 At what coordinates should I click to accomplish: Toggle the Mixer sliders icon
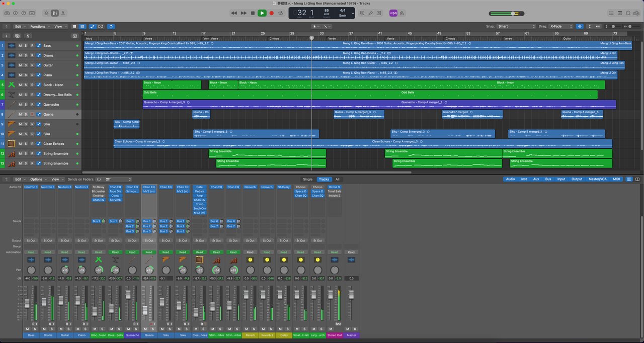pyautogui.click(x=55, y=13)
